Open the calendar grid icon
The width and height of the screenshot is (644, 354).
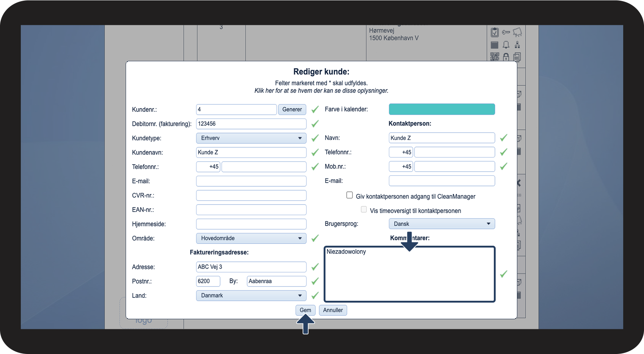(x=495, y=45)
